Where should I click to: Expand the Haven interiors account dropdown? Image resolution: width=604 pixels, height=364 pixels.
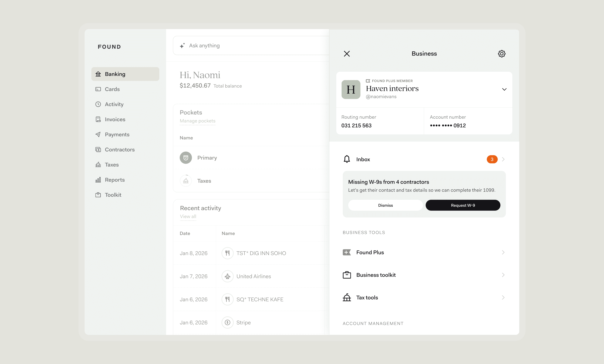(504, 89)
